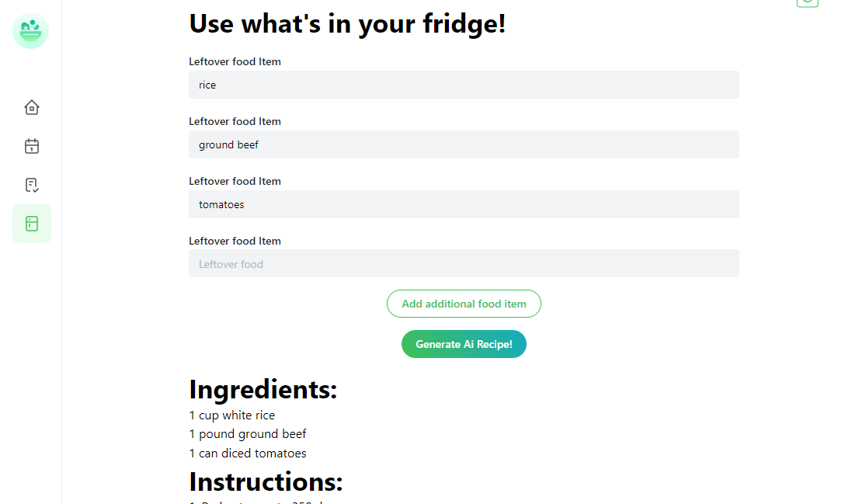
Task: Go to Home via sidebar house icon
Action: click(32, 107)
